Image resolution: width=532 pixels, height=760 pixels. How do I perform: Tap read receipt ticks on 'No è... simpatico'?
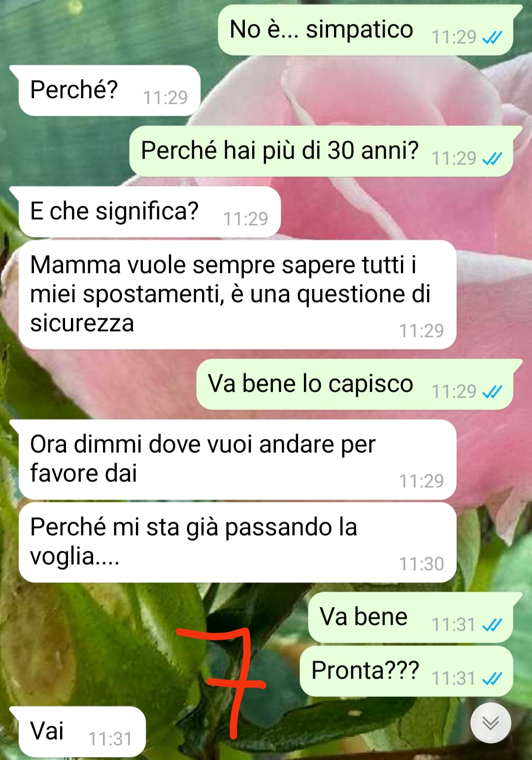pos(492,37)
